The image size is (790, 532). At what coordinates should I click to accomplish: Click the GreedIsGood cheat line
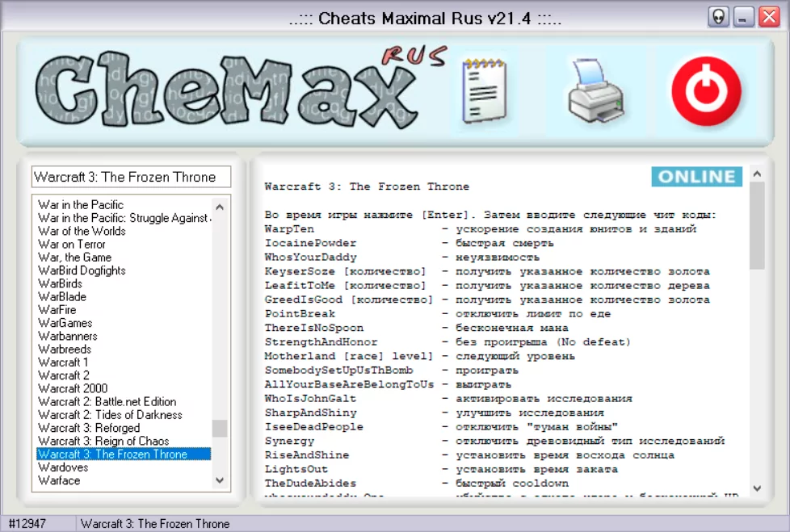[487, 300]
